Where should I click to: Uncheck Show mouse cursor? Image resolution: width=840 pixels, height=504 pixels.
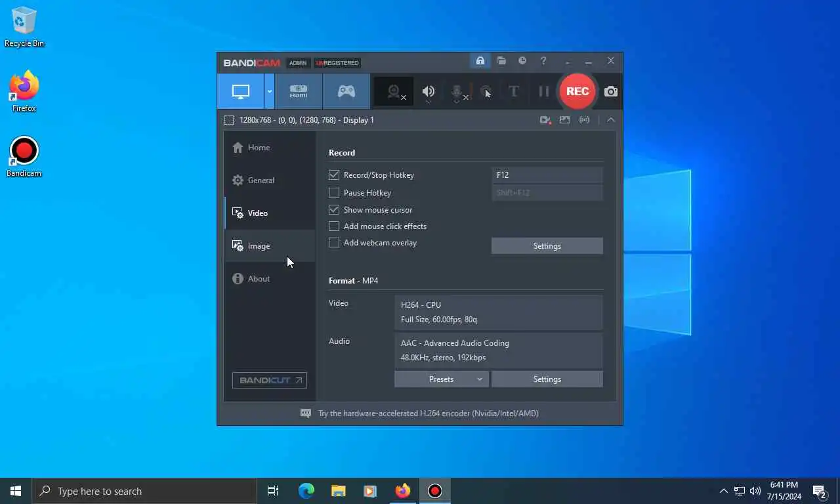(334, 210)
